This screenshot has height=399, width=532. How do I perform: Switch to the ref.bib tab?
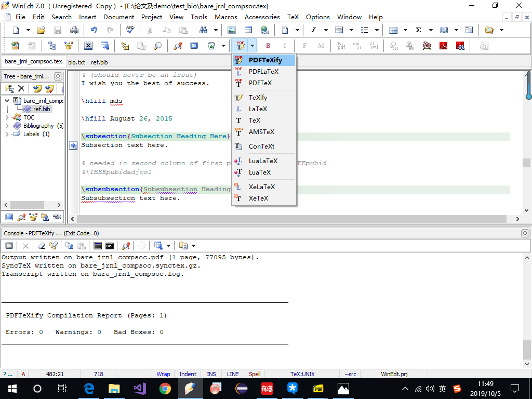tap(99, 62)
